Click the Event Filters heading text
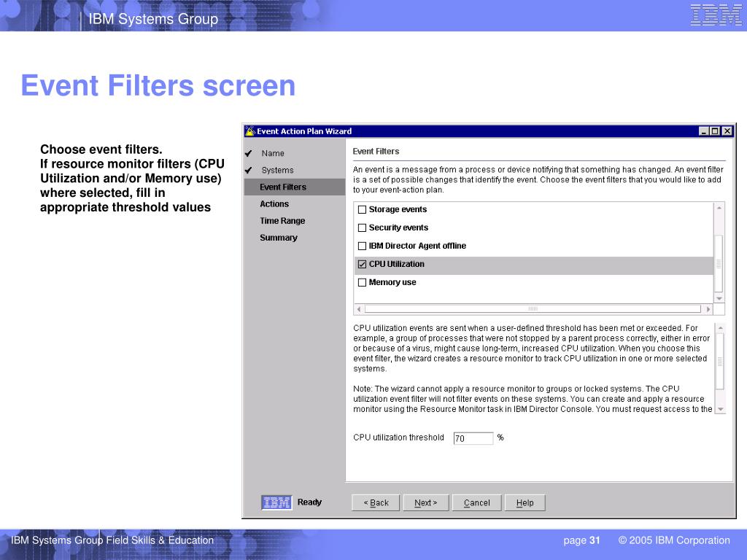 coord(376,152)
